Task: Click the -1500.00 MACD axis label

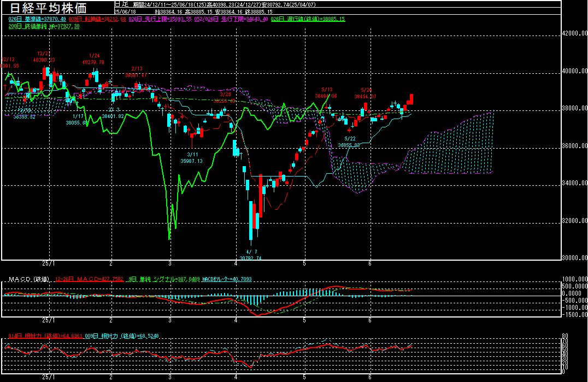Action: [574, 315]
